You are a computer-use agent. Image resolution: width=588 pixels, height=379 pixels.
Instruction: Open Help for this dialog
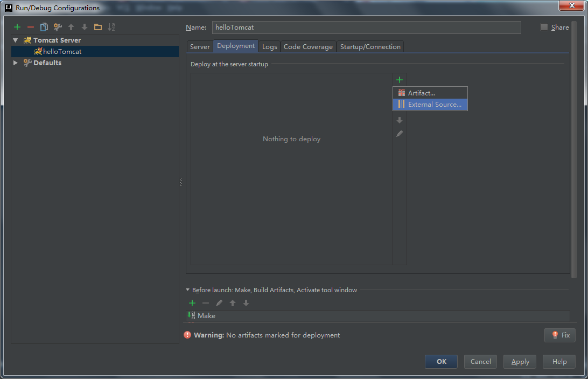[x=559, y=361]
